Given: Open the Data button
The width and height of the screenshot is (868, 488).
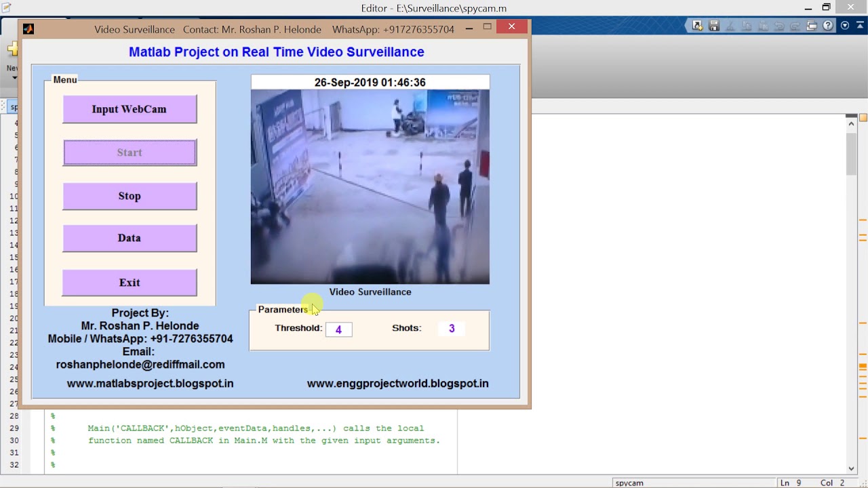Looking at the screenshot, I should click(130, 238).
